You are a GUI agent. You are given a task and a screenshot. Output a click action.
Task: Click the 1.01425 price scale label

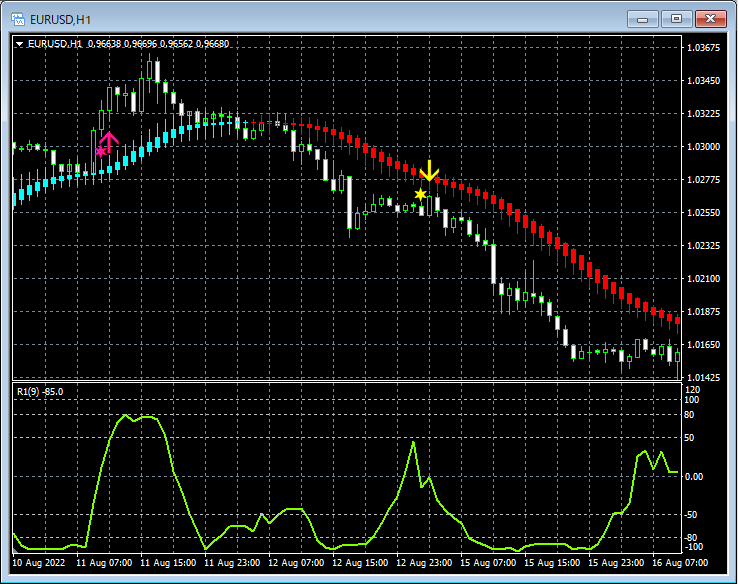pos(704,378)
